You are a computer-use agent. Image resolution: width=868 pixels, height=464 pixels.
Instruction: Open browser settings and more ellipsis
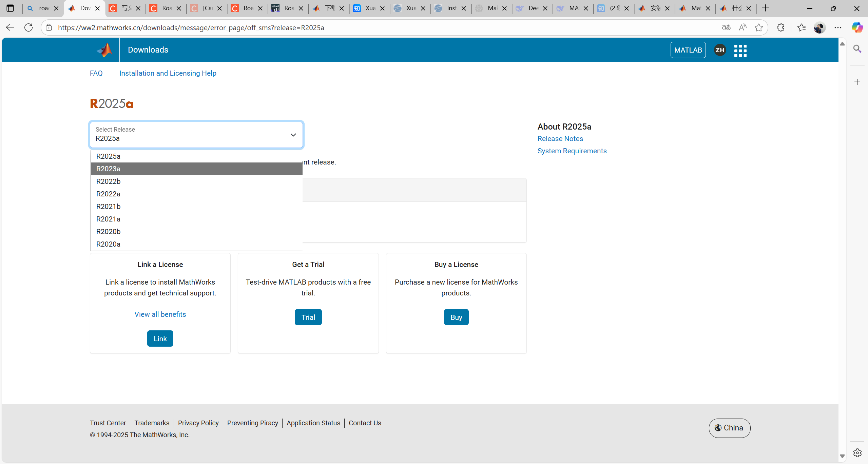click(838, 27)
